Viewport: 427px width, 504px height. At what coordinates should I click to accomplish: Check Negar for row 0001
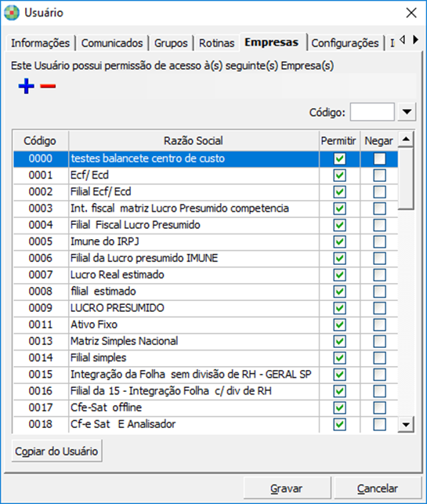click(379, 176)
